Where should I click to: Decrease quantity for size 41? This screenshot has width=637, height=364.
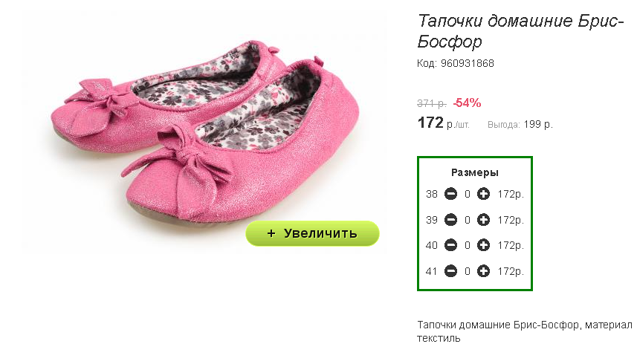click(x=450, y=271)
